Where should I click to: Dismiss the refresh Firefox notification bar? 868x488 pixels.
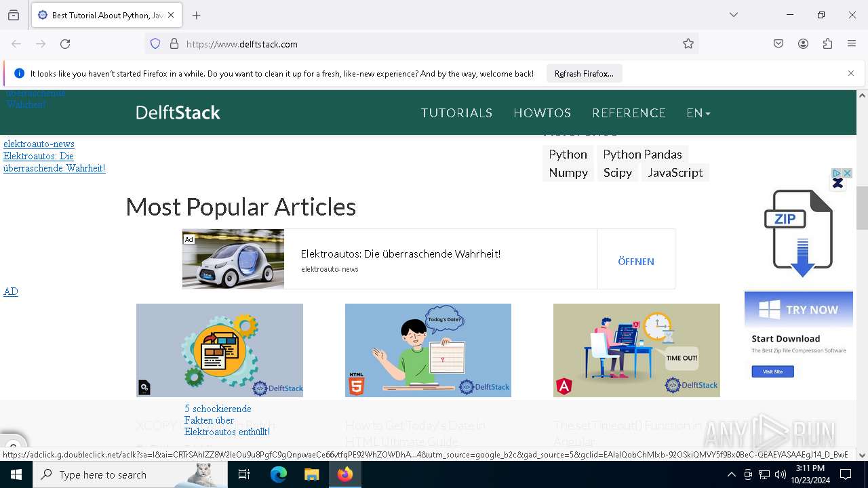pyautogui.click(x=851, y=73)
